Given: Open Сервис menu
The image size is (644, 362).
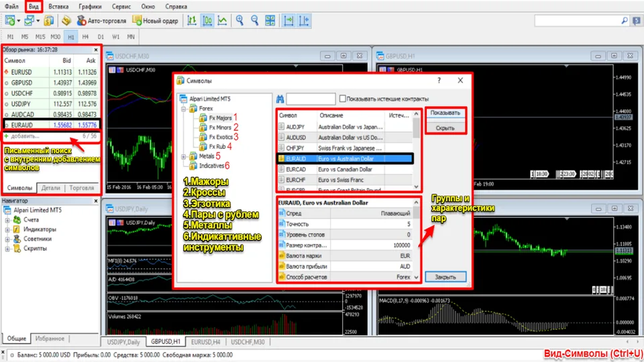Looking at the screenshot, I should (x=121, y=7).
